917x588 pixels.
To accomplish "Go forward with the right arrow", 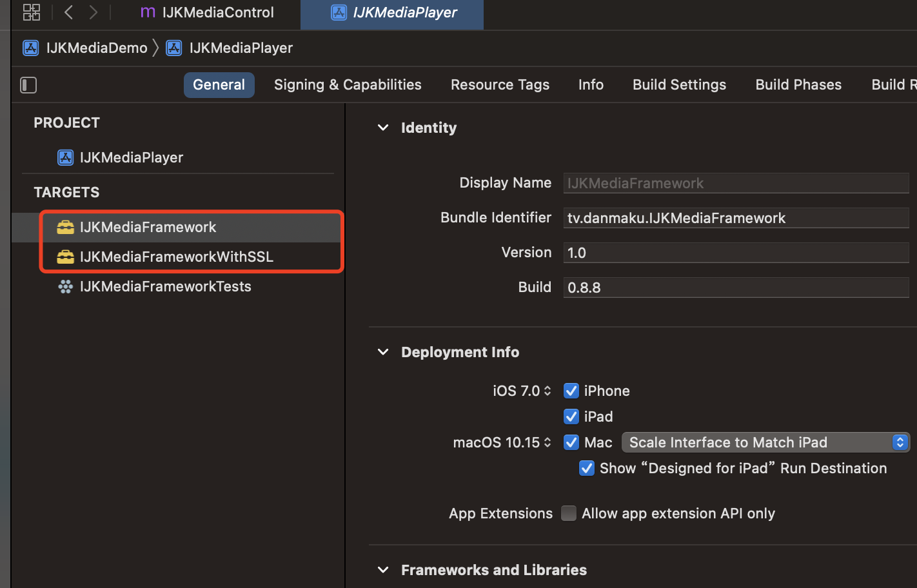I will point(94,12).
